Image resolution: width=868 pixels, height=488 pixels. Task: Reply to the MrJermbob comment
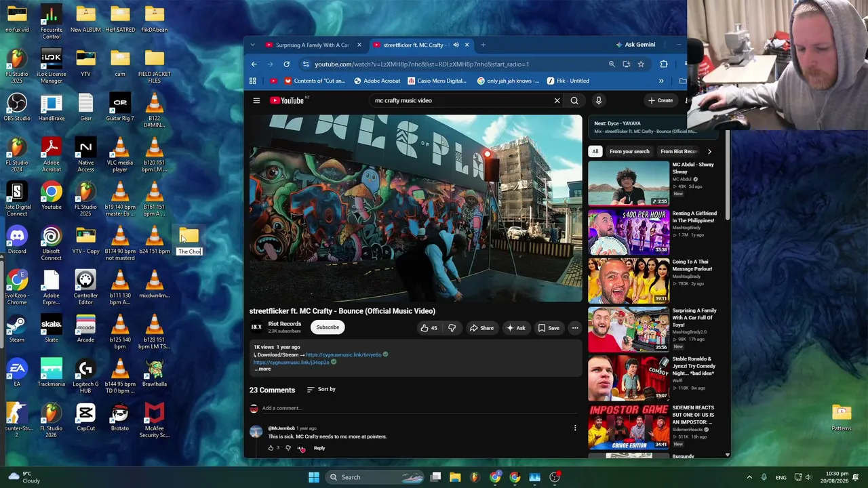pos(319,448)
